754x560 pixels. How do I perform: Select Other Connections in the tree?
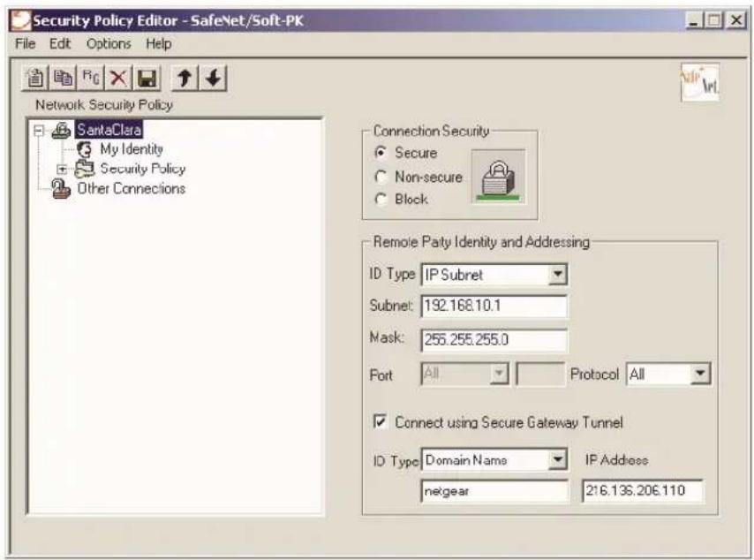click(x=132, y=189)
